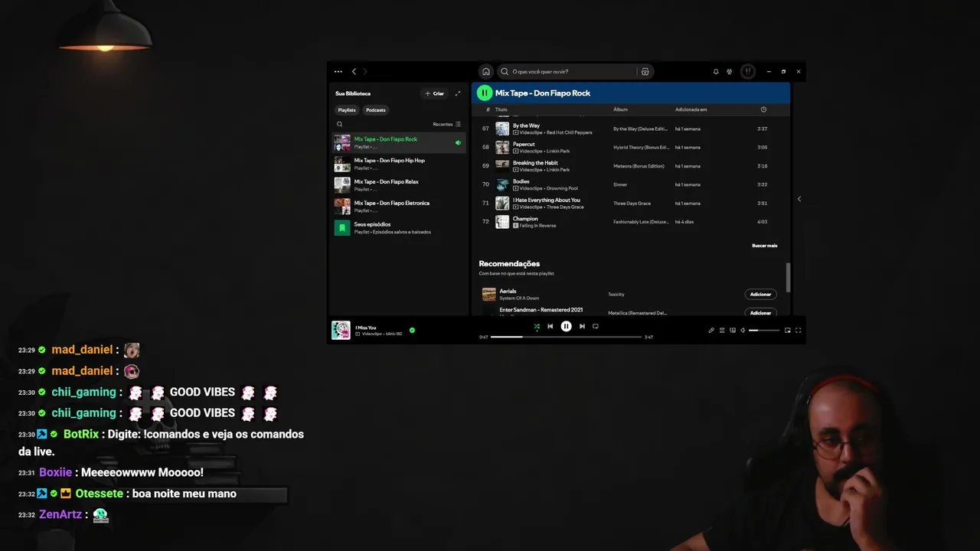Open Mix Tape - Don Fiapo Eletronica playlist

click(399, 207)
